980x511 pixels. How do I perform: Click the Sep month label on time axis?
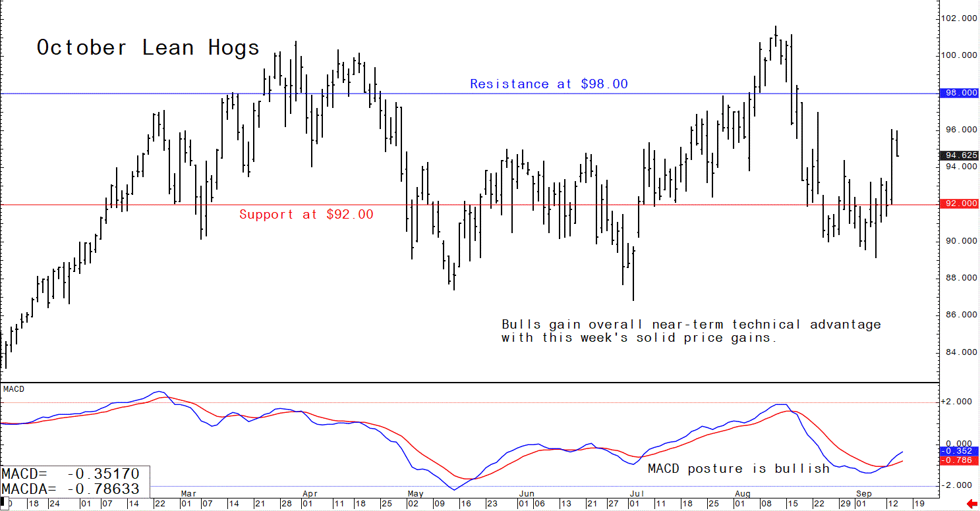click(x=865, y=493)
